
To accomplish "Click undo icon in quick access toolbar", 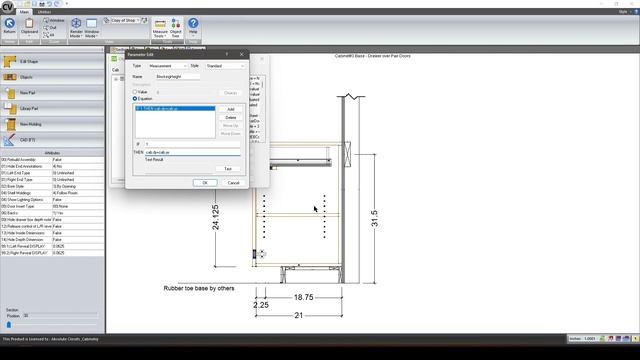I will pos(49,4).
